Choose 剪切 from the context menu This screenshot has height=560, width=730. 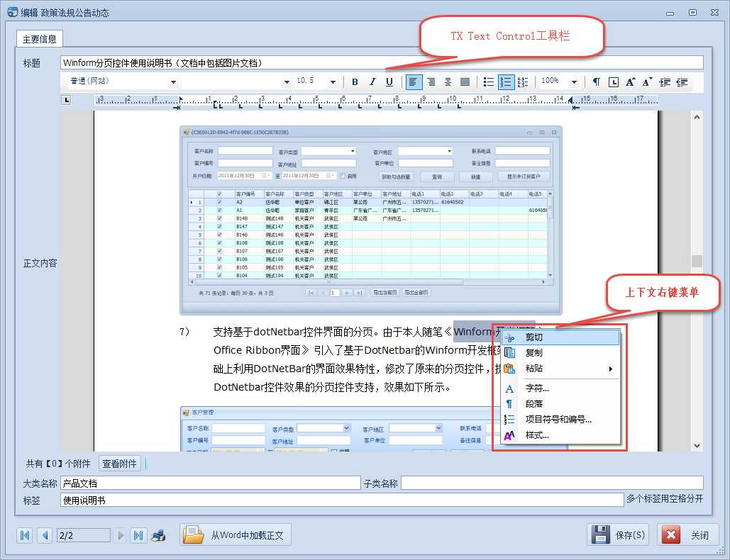tap(560, 337)
